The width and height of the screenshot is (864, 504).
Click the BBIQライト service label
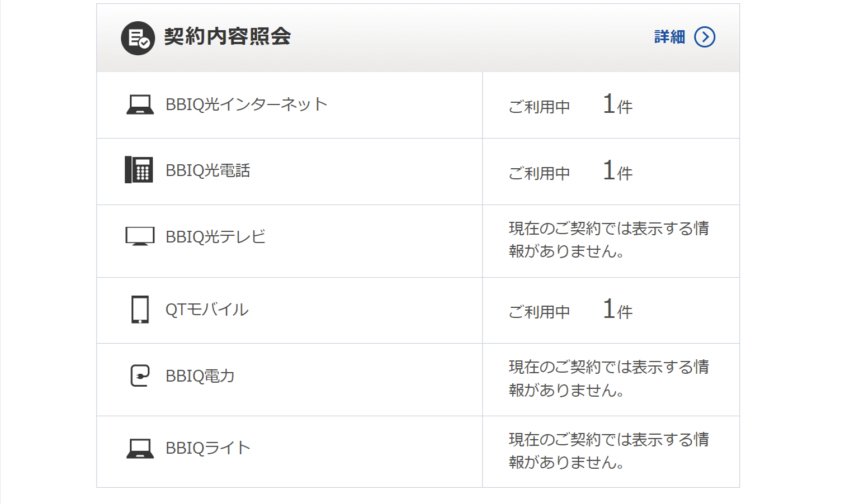(207, 448)
